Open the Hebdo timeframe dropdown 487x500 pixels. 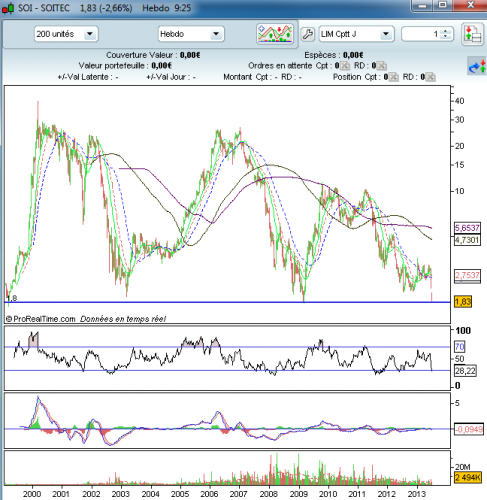191,34
